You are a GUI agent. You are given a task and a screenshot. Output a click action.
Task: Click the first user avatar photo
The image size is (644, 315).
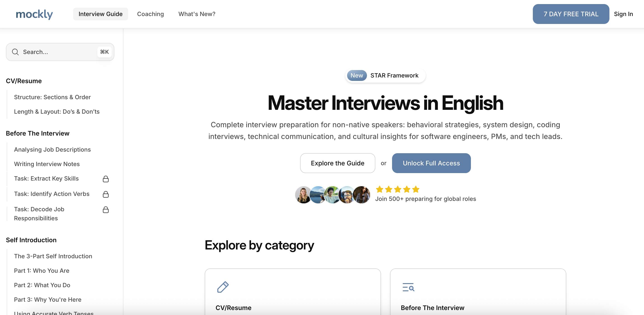click(303, 195)
